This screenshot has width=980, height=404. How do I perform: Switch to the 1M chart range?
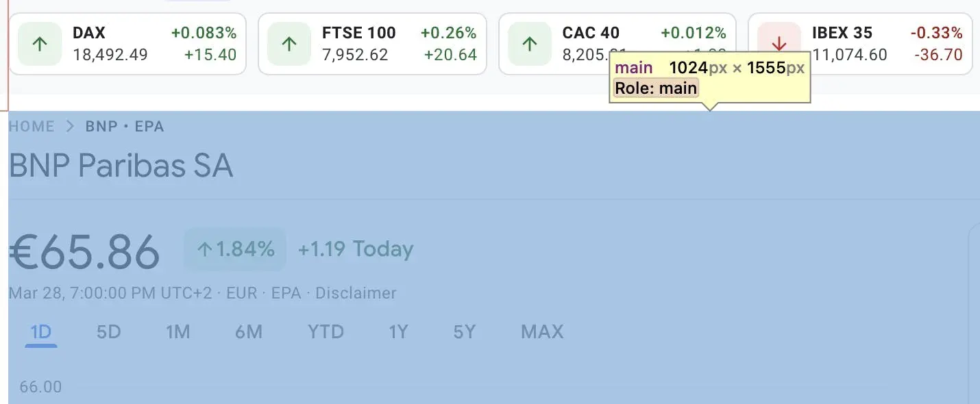177,332
